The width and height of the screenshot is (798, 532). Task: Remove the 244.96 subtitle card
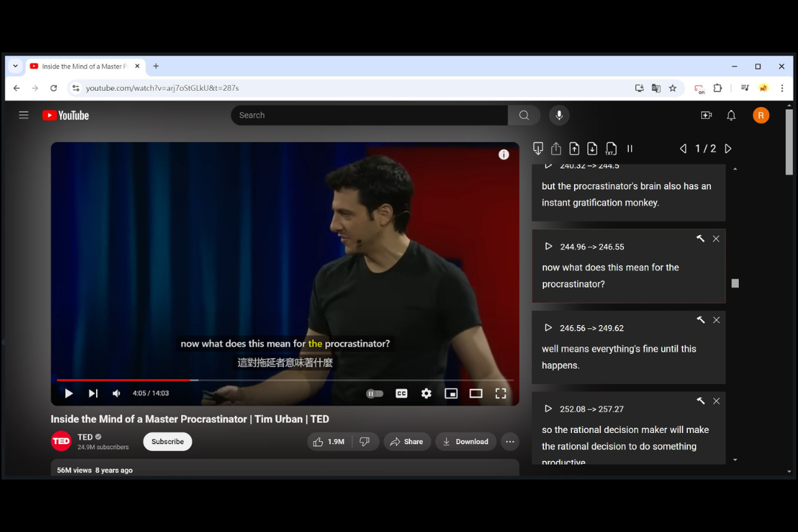click(716, 239)
